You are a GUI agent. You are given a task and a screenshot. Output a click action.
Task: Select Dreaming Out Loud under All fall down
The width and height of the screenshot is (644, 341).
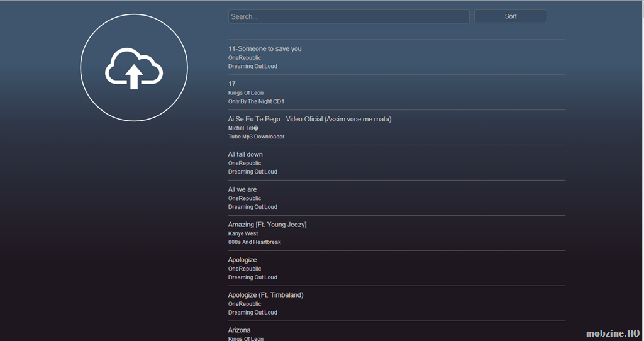coord(253,172)
